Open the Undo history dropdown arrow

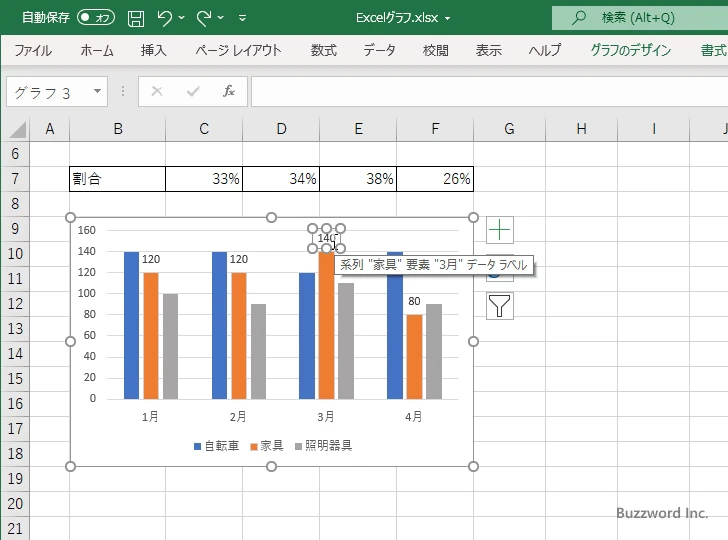click(182, 18)
